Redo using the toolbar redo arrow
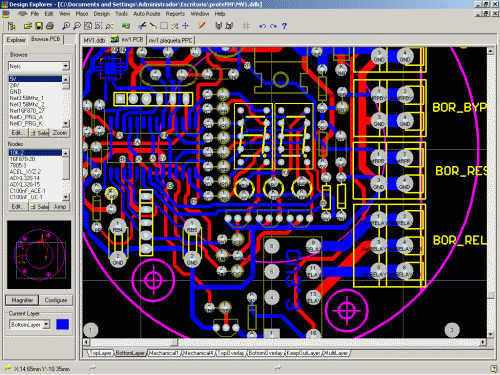This screenshot has width=500, height=375. click(273, 26)
